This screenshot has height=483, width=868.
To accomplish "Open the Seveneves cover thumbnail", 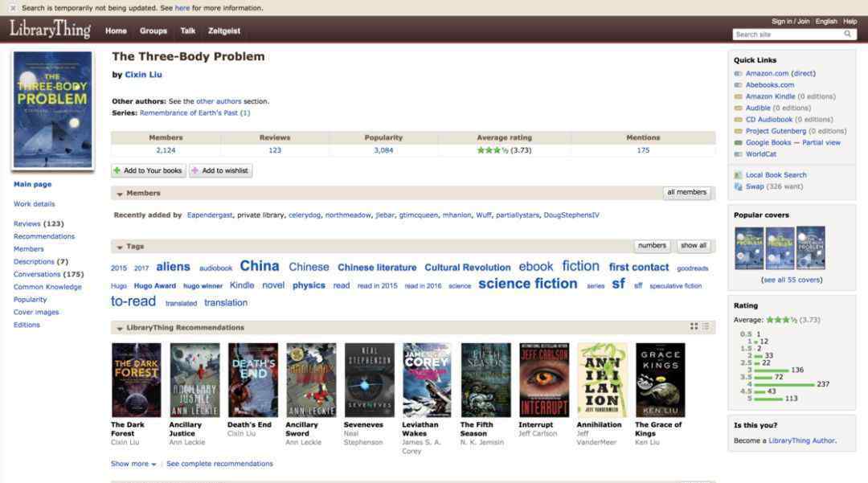I will (369, 380).
